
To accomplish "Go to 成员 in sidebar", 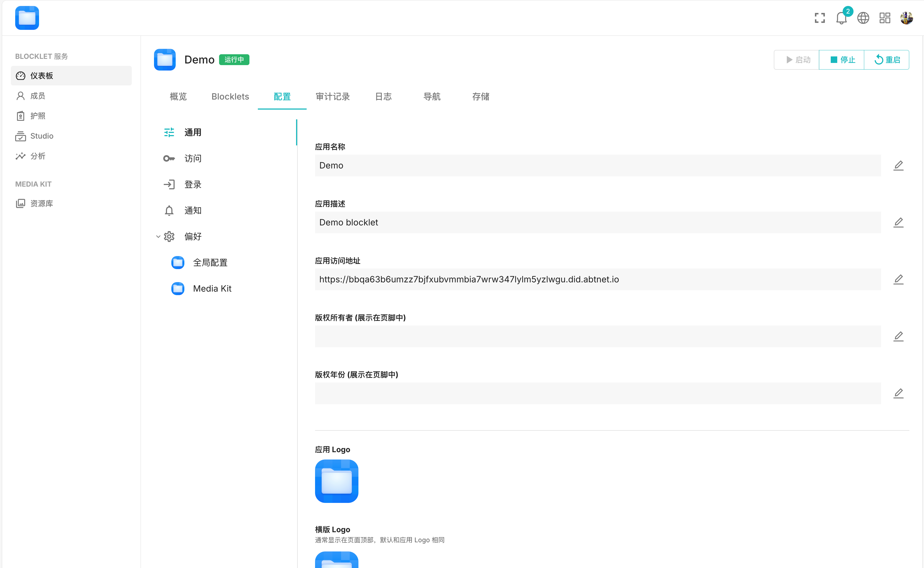I will pos(37,96).
